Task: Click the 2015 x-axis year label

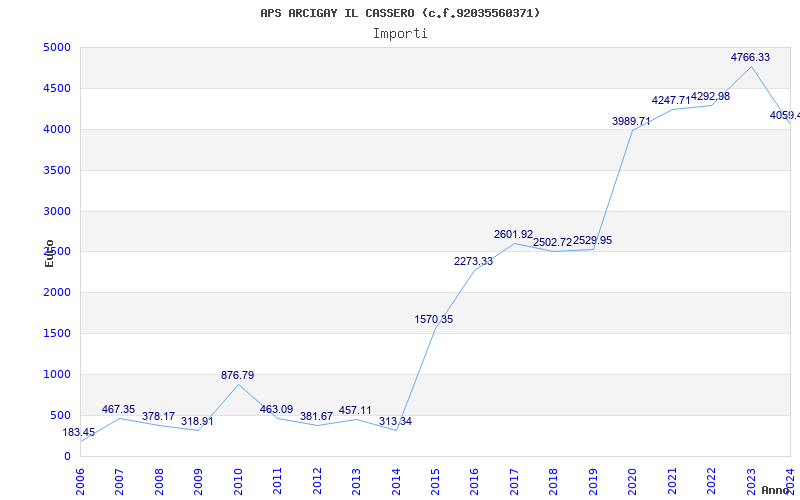Action: point(436,481)
